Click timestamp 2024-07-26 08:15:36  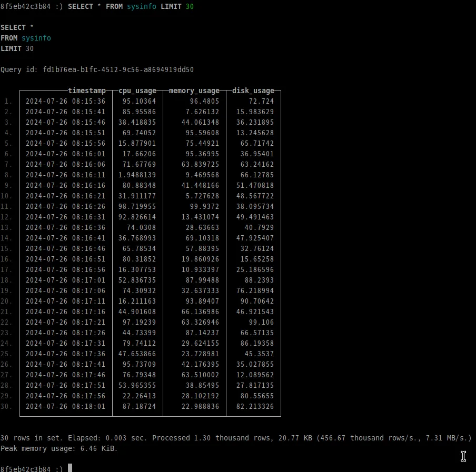[x=65, y=102]
